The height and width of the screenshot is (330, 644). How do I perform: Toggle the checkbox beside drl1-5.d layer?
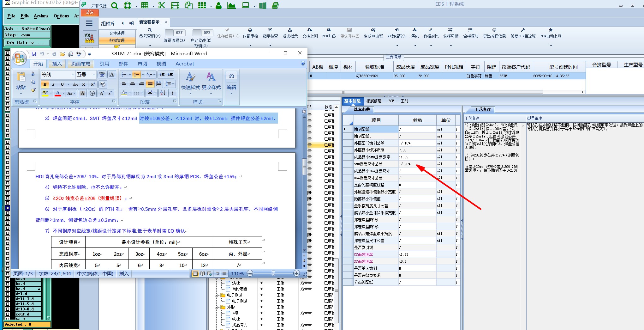tap(8, 304)
